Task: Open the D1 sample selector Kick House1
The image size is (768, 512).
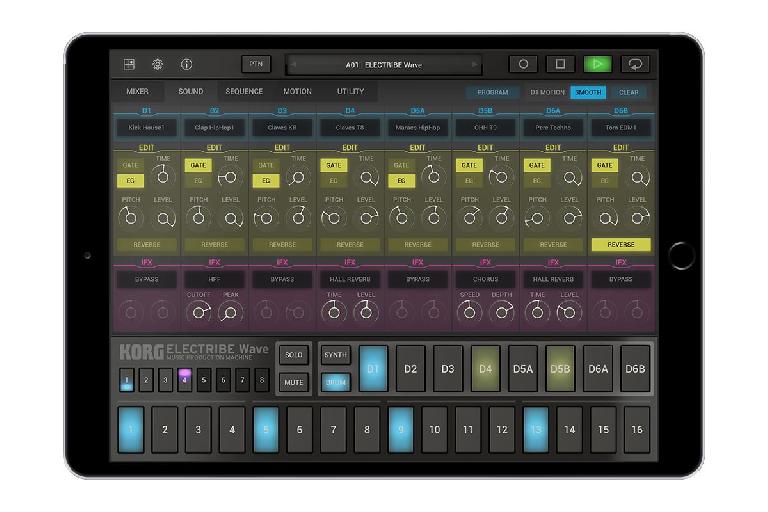Action: pyautogui.click(x=146, y=127)
